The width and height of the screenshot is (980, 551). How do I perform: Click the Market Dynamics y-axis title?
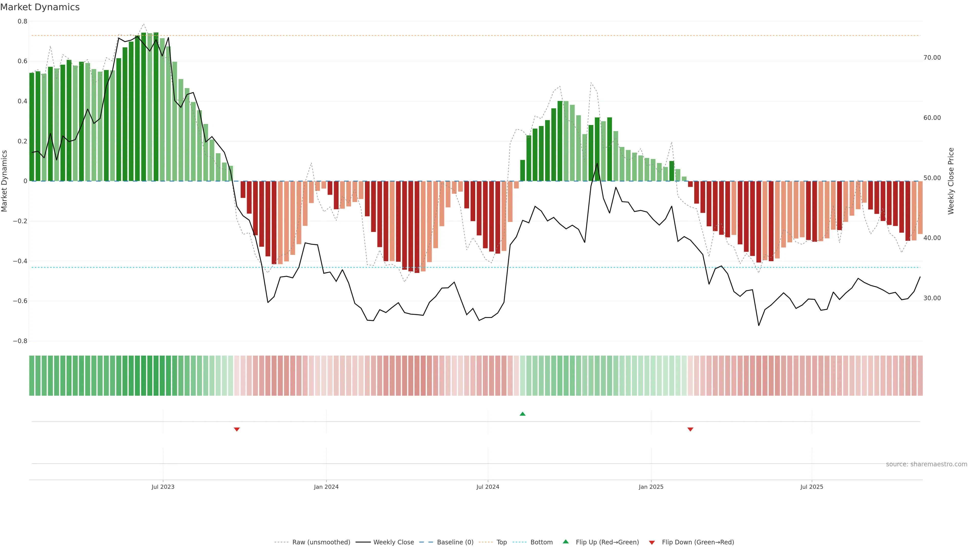[5, 181]
